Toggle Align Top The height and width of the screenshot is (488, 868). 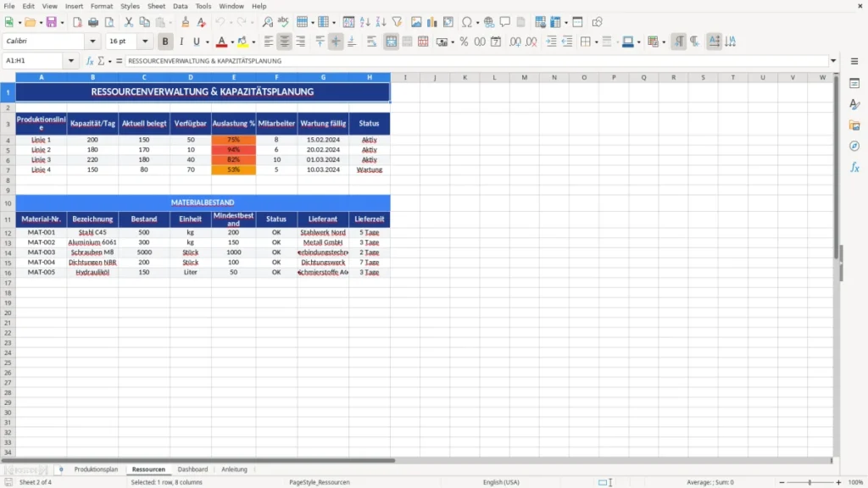(x=320, y=42)
